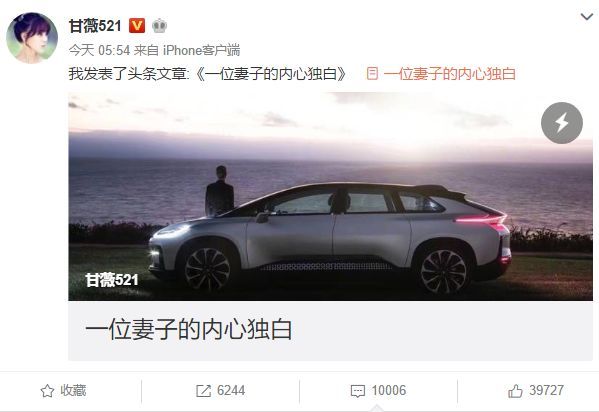
Task: Open the 甘薇521 username link
Action: click(95, 26)
